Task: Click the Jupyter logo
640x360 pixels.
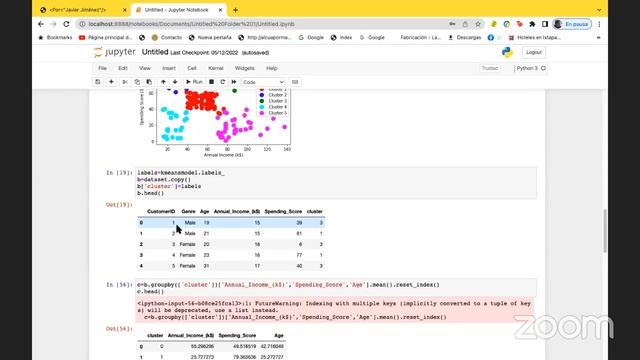Action: [114, 52]
